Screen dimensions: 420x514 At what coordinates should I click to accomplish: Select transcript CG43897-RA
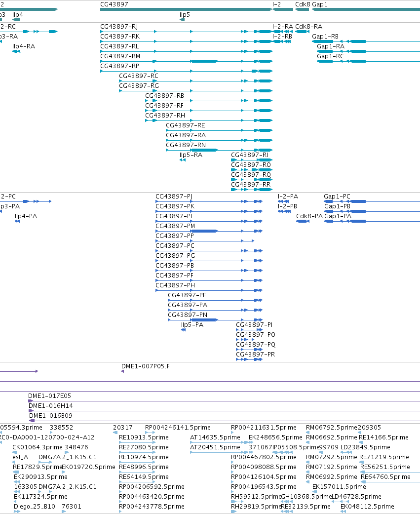click(186, 135)
